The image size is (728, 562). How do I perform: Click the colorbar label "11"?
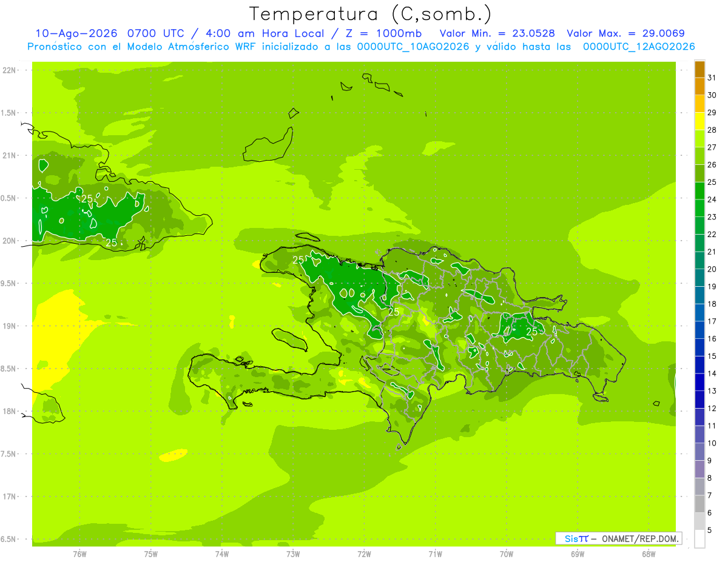click(712, 426)
